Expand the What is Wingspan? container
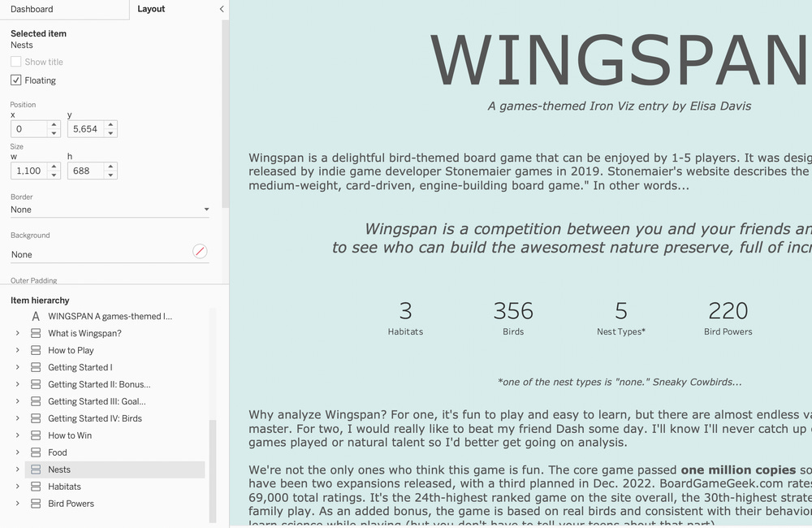The height and width of the screenshot is (528, 812). coord(17,333)
